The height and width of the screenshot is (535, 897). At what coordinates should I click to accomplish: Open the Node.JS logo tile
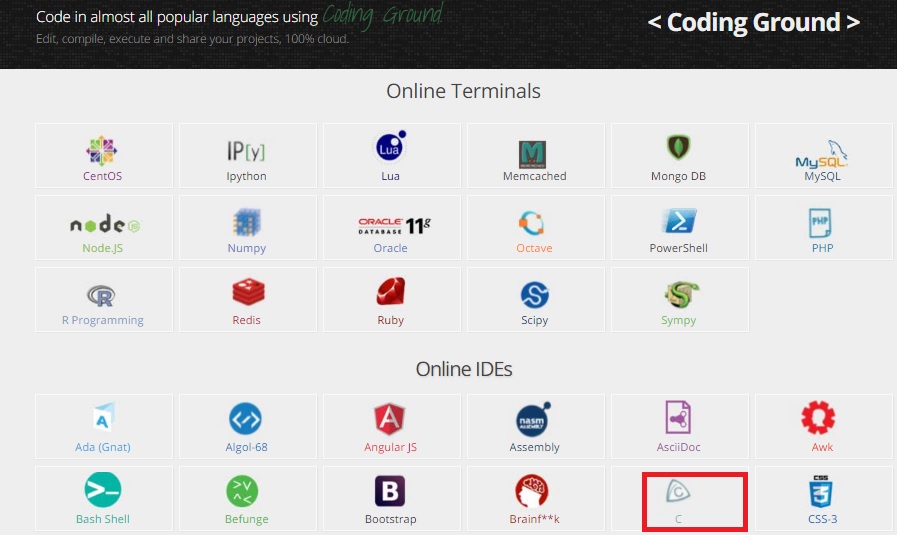tap(105, 225)
